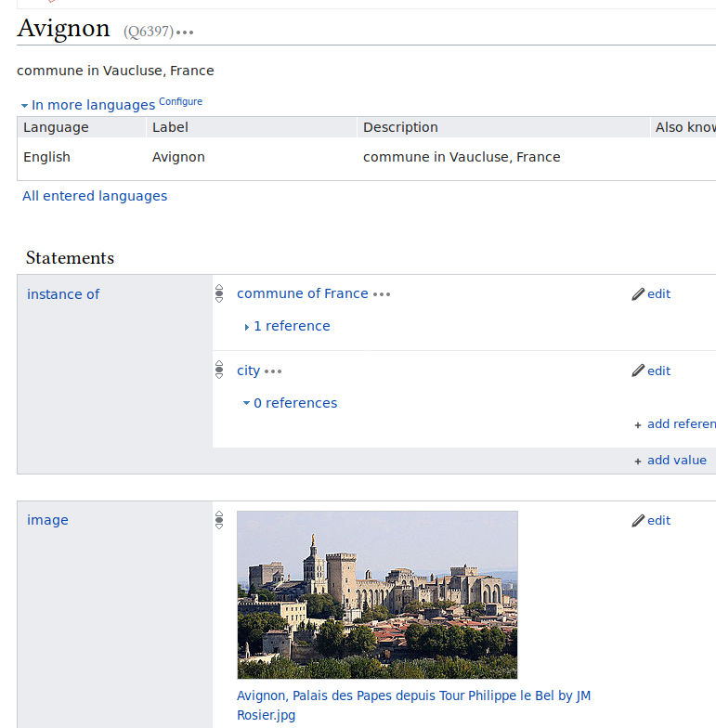Click the rank selector icon beside the image
Screen dimensions: 716x728
click(x=219, y=520)
